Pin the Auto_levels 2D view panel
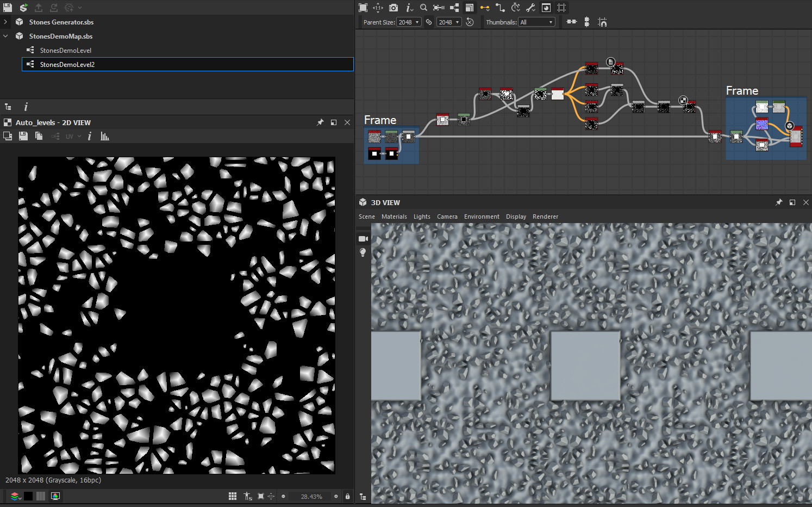Viewport: 812px width, 507px height. pos(320,122)
